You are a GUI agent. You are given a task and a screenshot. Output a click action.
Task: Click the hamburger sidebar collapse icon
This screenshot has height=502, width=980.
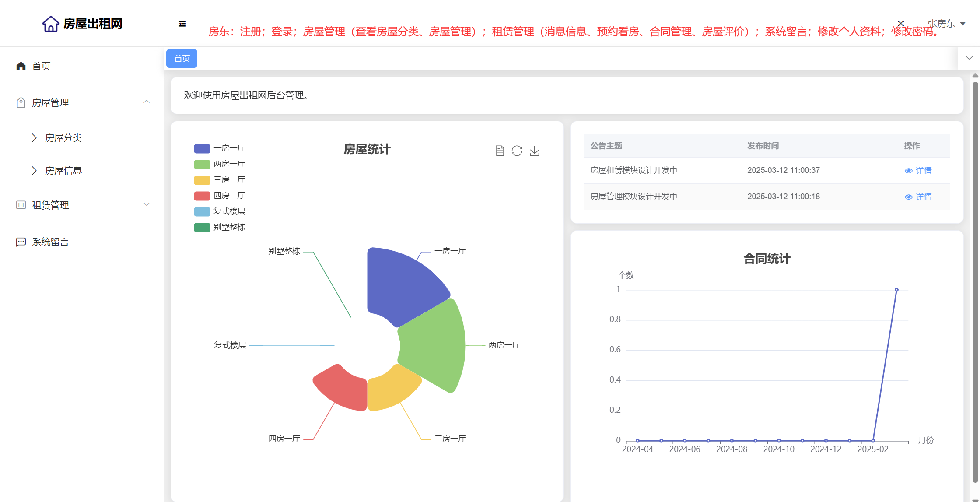[x=182, y=24]
